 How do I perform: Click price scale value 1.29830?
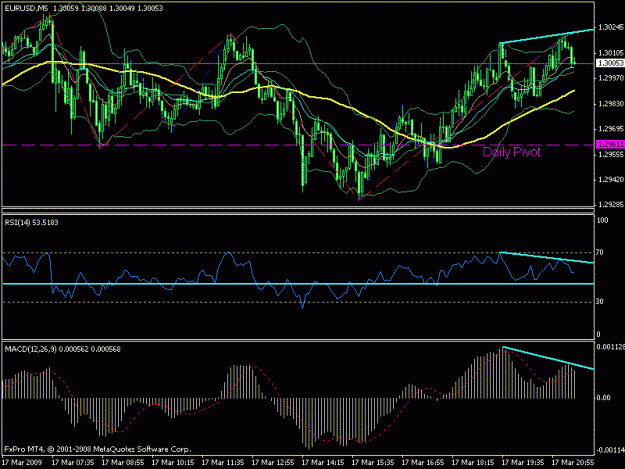[x=611, y=104]
